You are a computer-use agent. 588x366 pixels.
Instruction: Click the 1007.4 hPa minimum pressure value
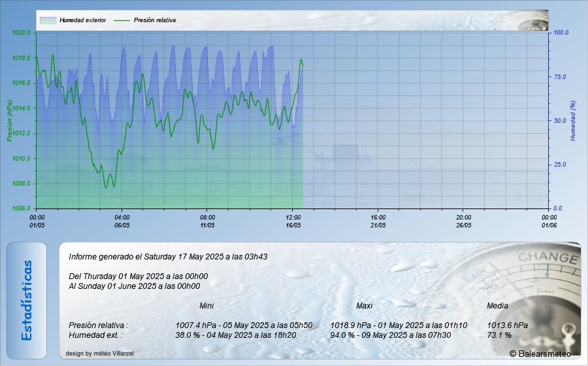pyautogui.click(x=244, y=325)
